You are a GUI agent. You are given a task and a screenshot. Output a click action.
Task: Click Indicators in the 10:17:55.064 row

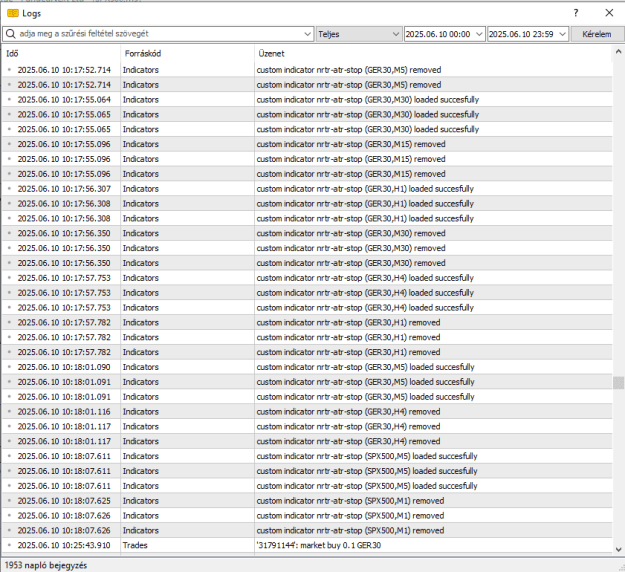tap(140, 100)
